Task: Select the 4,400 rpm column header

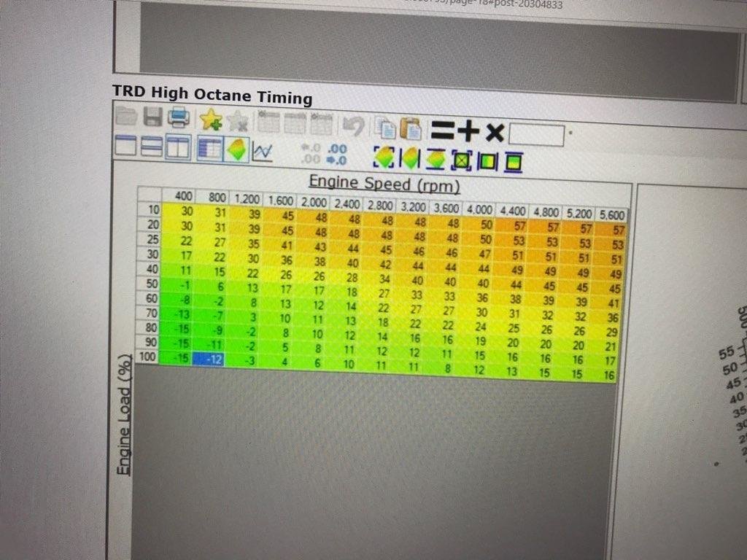Action: click(513, 211)
